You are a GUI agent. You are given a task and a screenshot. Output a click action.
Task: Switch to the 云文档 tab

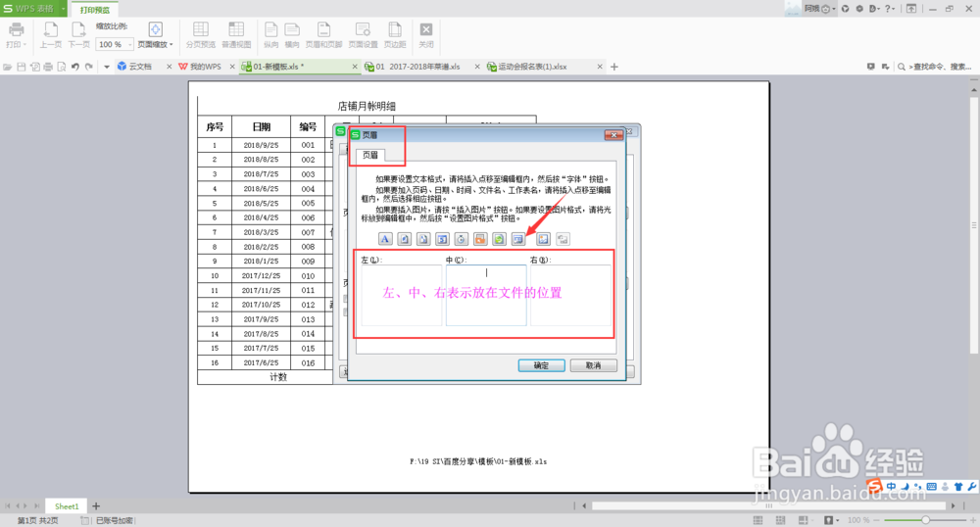[x=140, y=67]
